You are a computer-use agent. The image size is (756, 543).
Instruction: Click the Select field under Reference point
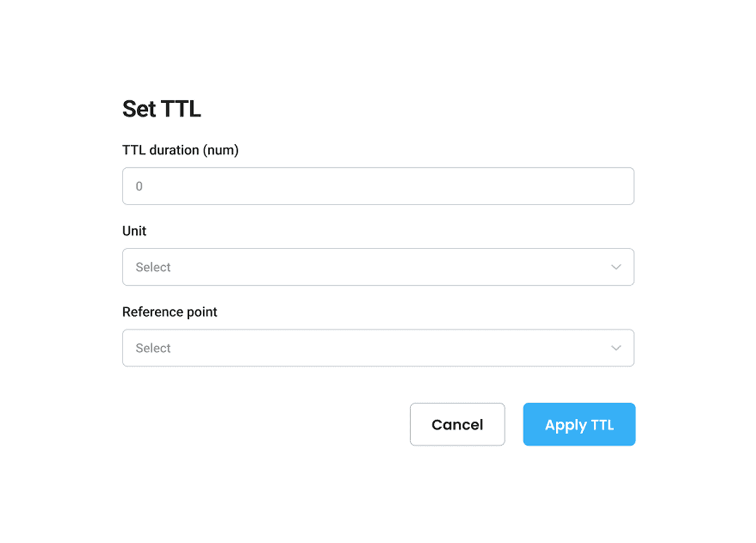click(x=378, y=348)
